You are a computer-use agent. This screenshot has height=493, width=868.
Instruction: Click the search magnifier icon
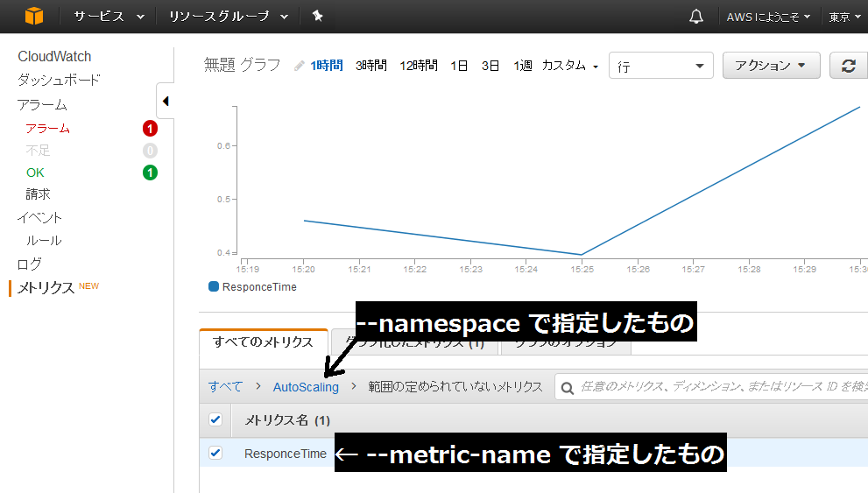click(x=568, y=388)
